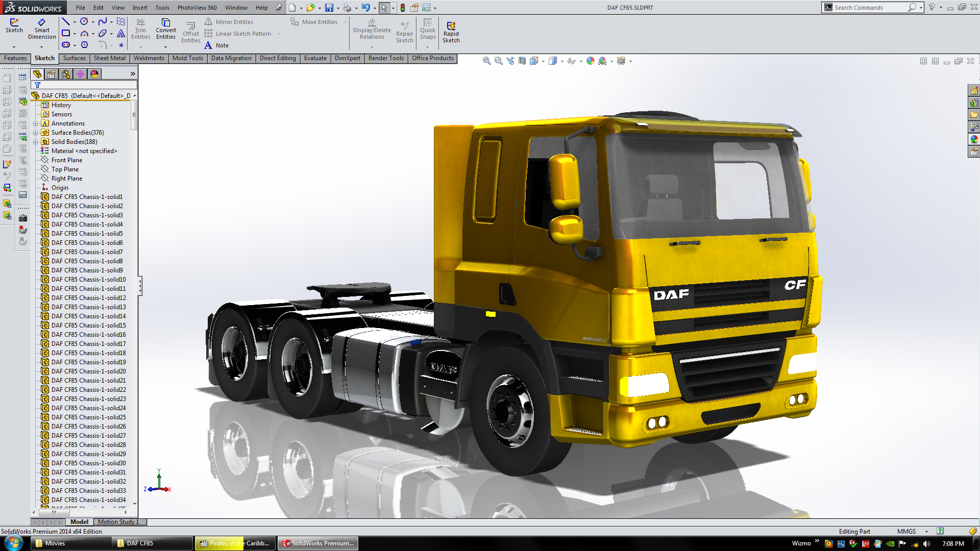Open the Trim Entities dropdown arrow
Viewport: 980px width, 551px height.
coord(141,47)
